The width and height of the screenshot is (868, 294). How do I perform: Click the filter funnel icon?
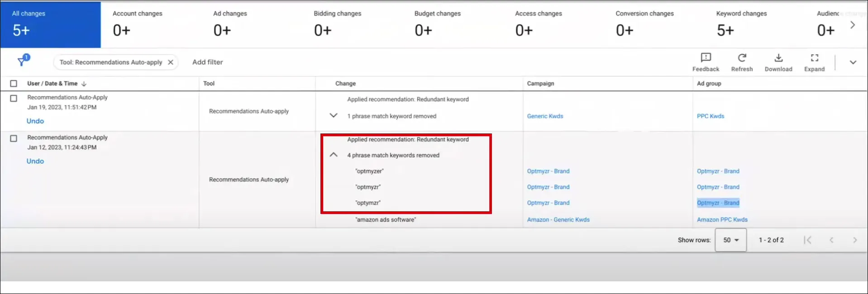tap(22, 62)
